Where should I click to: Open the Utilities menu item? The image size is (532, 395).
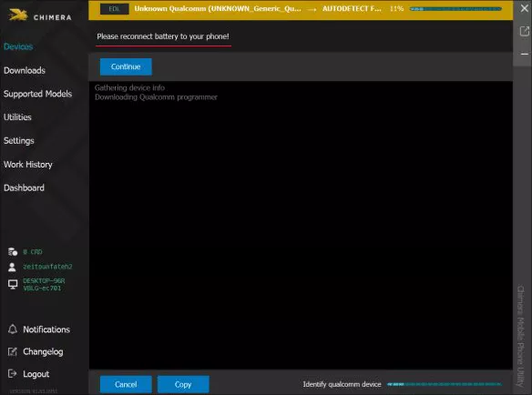click(x=17, y=117)
